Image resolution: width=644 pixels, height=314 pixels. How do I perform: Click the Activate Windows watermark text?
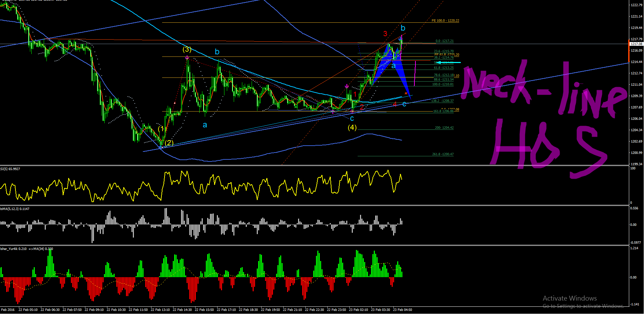click(x=570, y=298)
